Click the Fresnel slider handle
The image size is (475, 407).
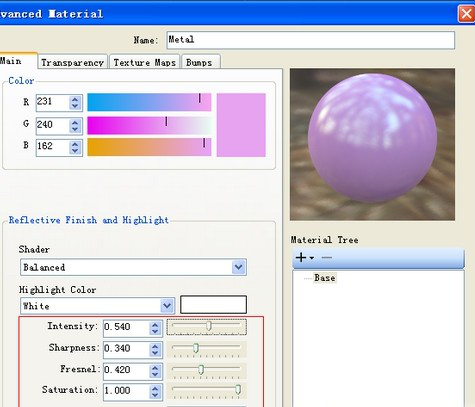click(x=201, y=369)
